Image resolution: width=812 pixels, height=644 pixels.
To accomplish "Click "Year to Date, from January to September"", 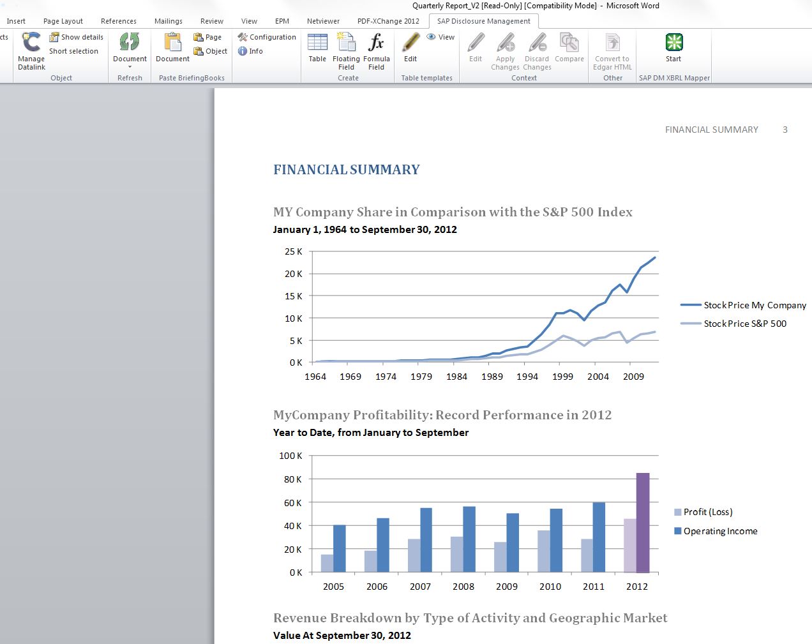I will point(371,433).
